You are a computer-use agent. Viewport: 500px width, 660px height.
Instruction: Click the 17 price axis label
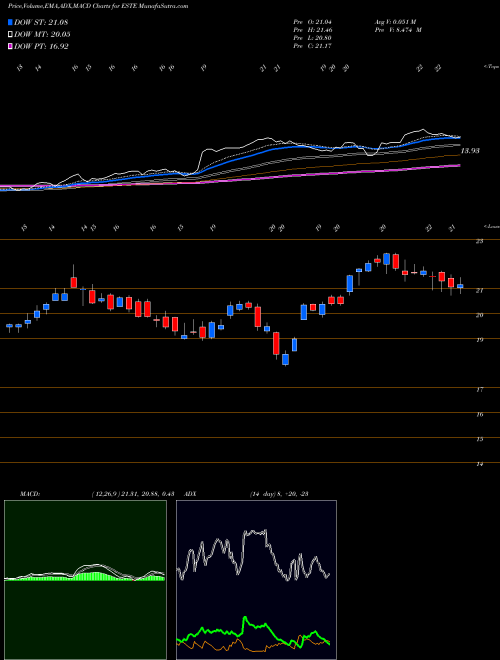(480, 389)
